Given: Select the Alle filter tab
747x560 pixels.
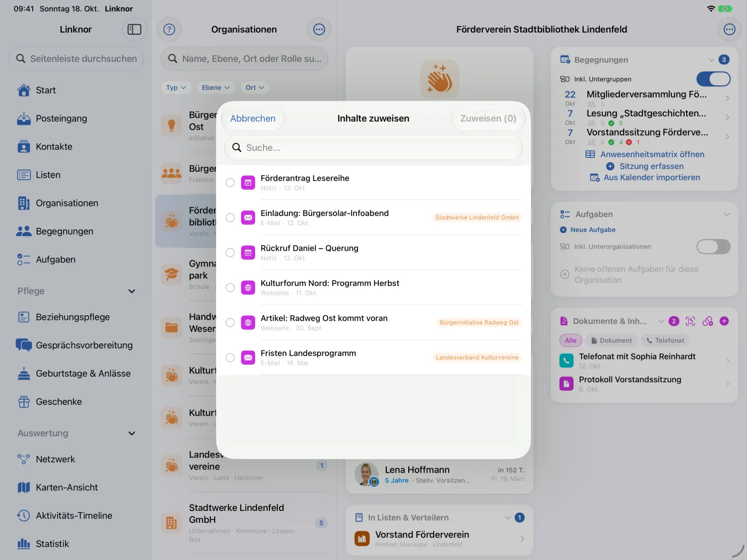Looking at the screenshot, I should 570,341.
